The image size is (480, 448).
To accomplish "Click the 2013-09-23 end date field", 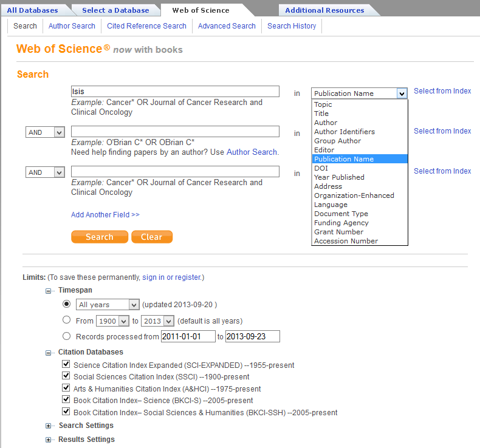I will [x=253, y=336].
